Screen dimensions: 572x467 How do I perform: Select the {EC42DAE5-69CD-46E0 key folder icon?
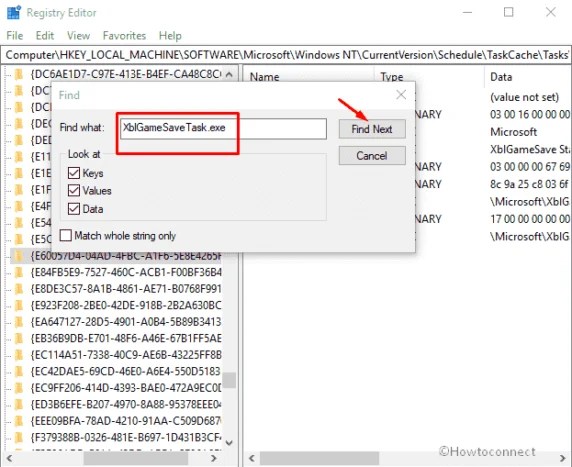coord(18,371)
